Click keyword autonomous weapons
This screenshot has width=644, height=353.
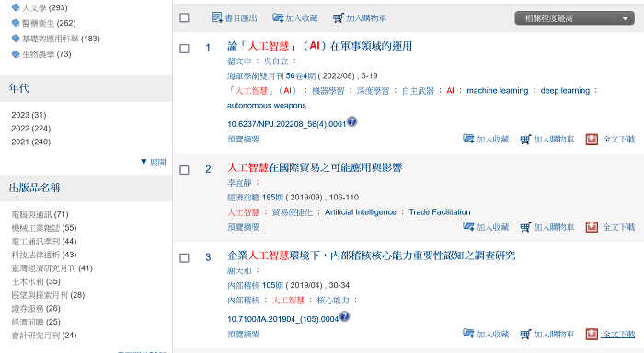[267, 106]
